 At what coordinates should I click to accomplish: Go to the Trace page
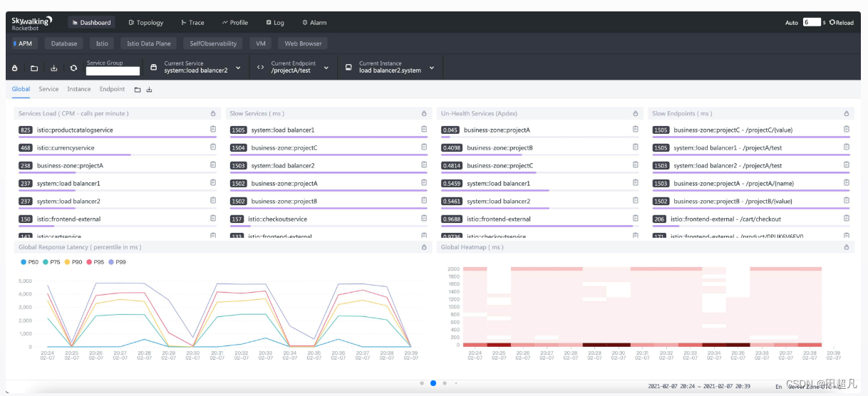click(193, 23)
